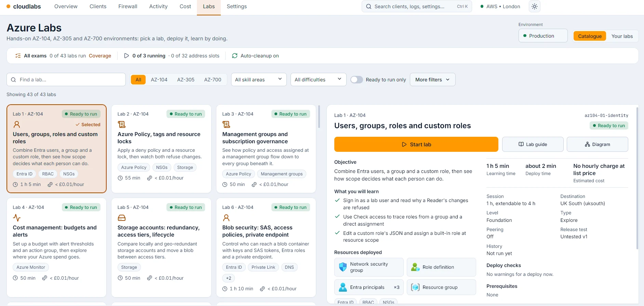Start the selected lab

click(416, 144)
